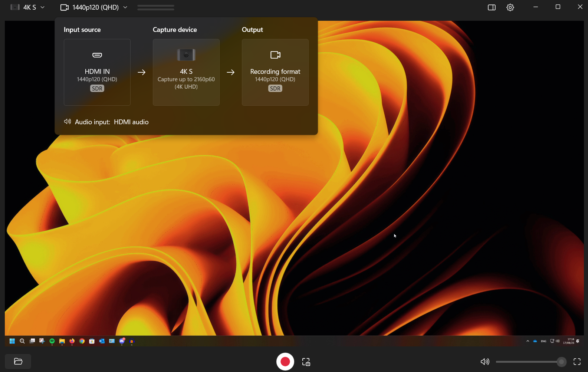
Task: Maximize the capture application window
Action: click(558, 7)
